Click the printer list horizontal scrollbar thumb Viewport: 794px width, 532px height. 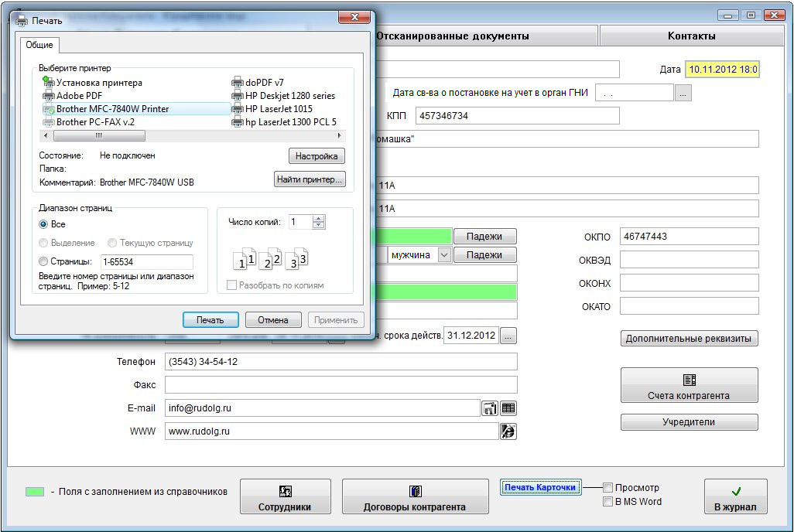click(x=99, y=135)
